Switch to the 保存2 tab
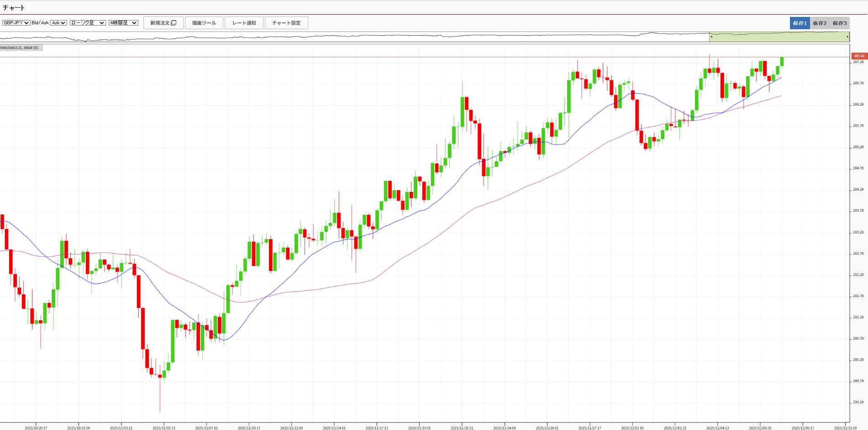The height and width of the screenshot is (430, 868). pyautogui.click(x=820, y=23)
